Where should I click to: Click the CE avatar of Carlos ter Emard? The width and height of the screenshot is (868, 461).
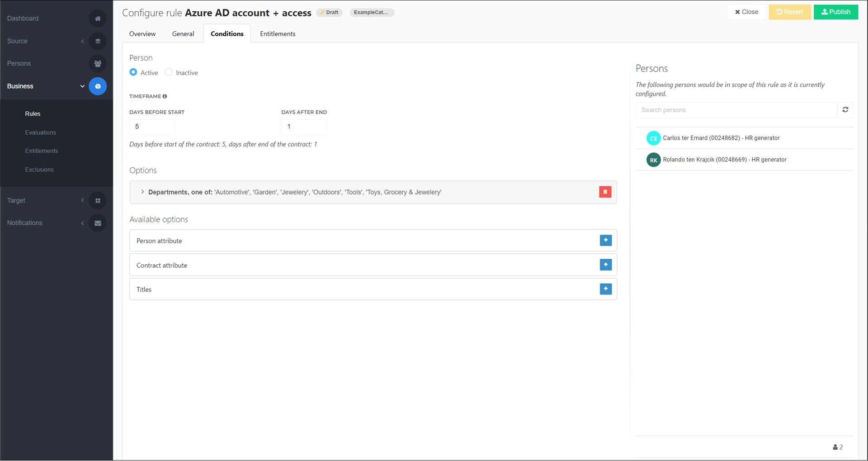pyautogui.click(x=654, y=138)
